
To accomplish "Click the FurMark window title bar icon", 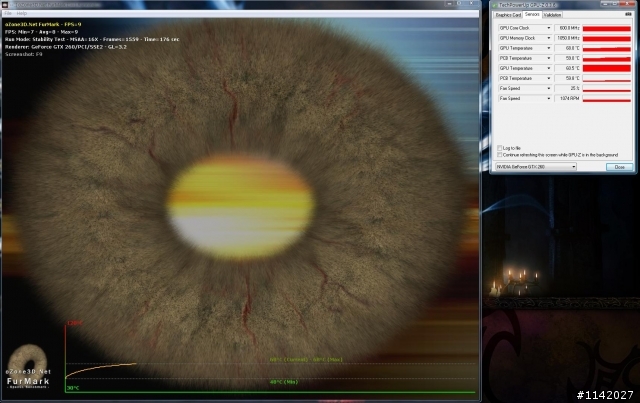I will pyautogui.click(x=5, y=4).
